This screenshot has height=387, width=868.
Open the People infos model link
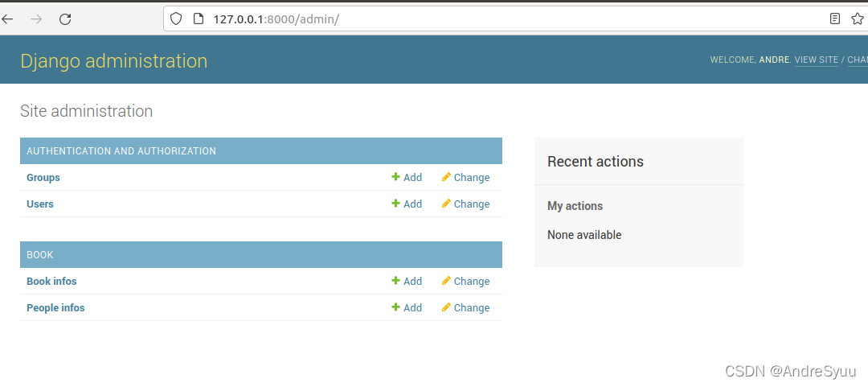[x=55, y=307]
